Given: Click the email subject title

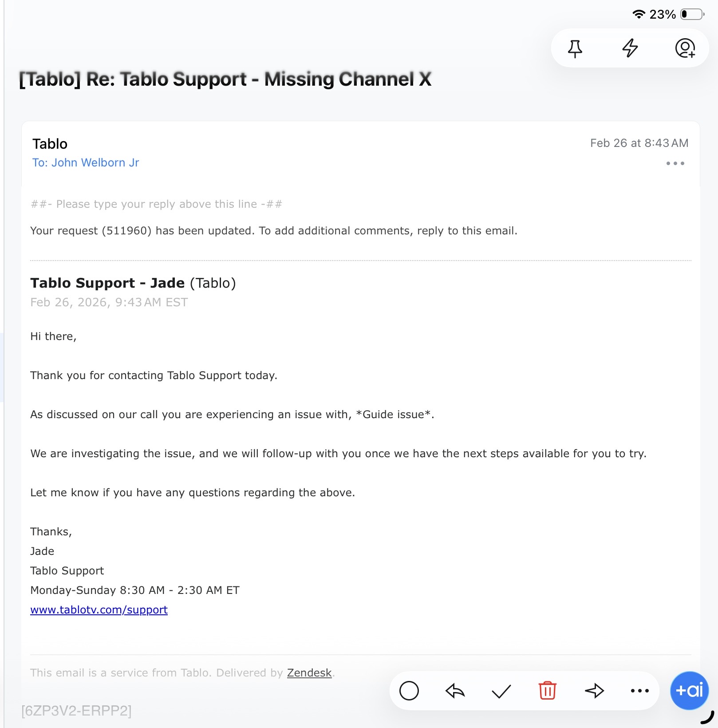Looking at the screenshot, I should click(x=225, y=79).
